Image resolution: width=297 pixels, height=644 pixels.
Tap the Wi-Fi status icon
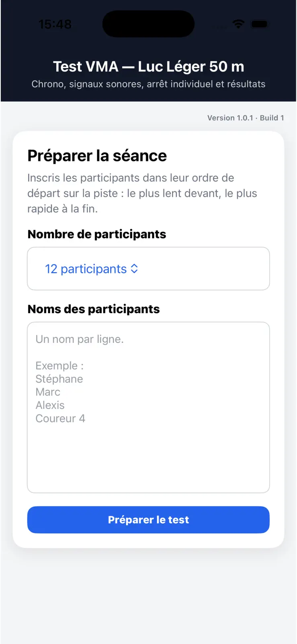click(238, 24)
